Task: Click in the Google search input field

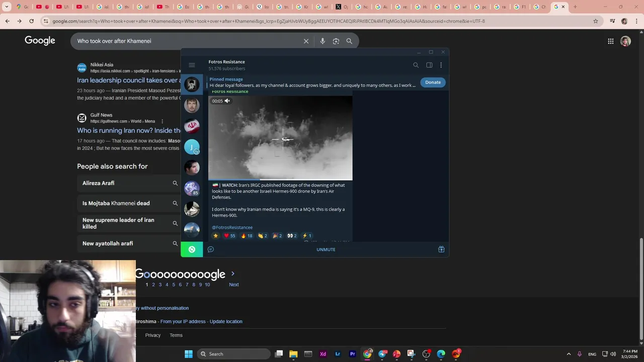Action: (186, 41)
